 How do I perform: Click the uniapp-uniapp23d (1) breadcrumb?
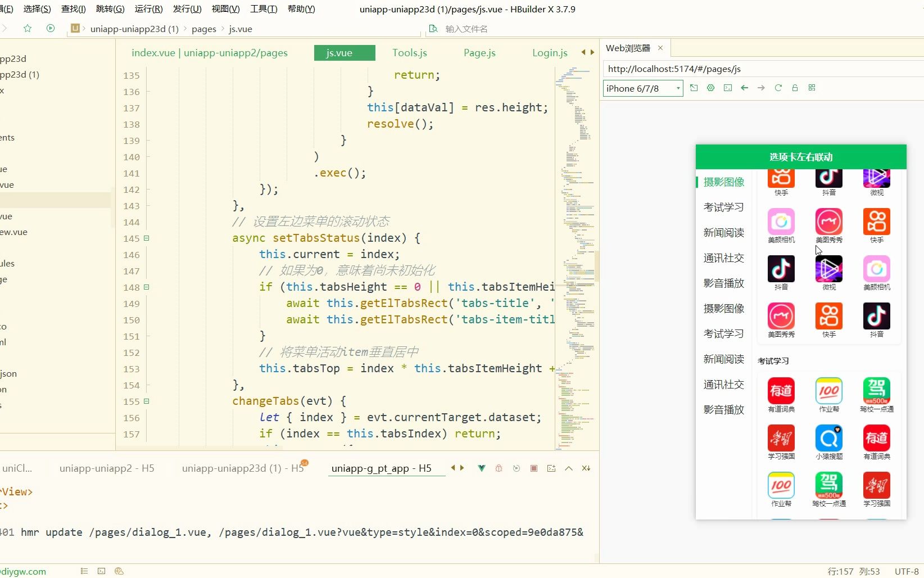click(134, 29)
